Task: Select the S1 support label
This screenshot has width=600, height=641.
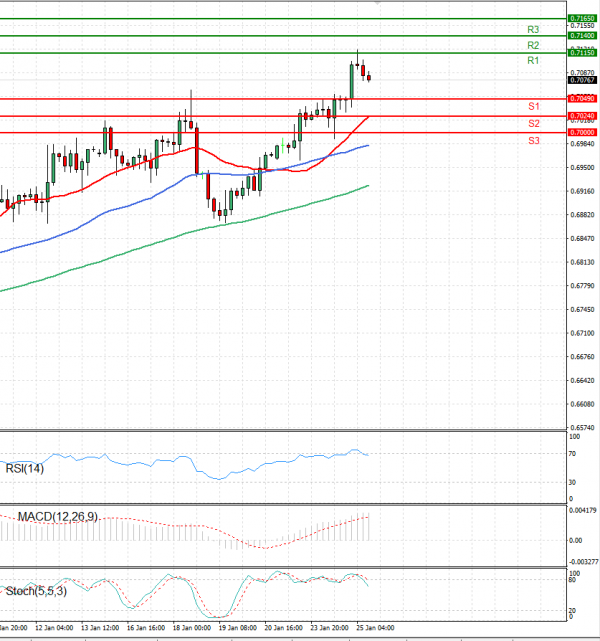Action: pyautogui.click(x=534, y=106)
